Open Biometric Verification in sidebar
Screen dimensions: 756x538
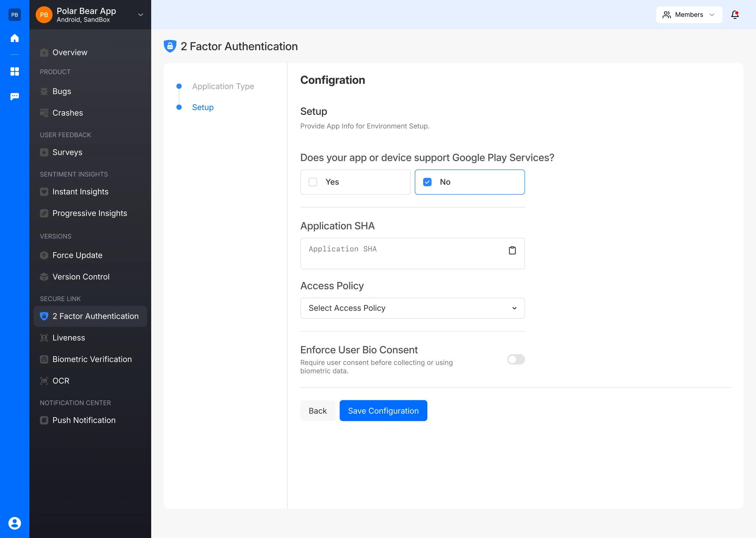click(x=92, y=359)
